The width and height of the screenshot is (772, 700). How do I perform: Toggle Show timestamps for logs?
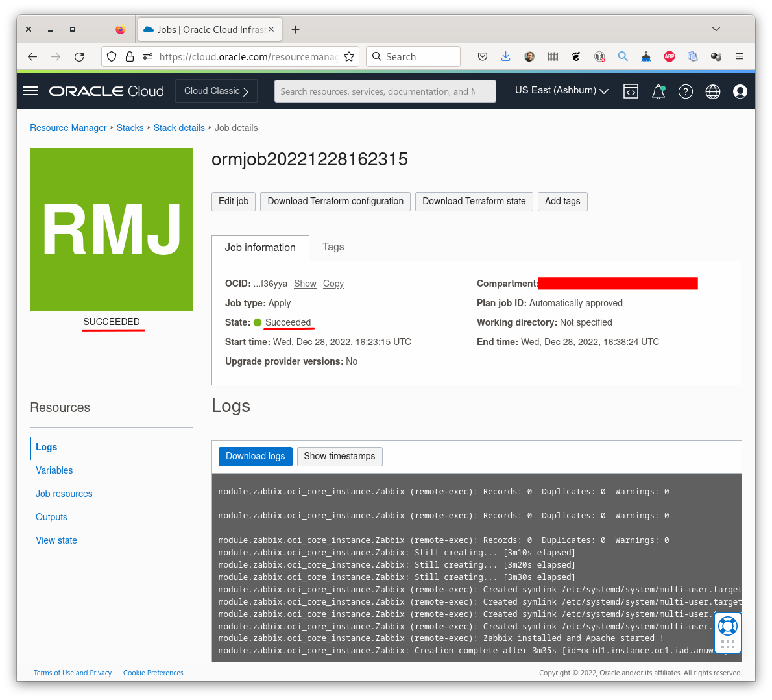click(339, 456)
